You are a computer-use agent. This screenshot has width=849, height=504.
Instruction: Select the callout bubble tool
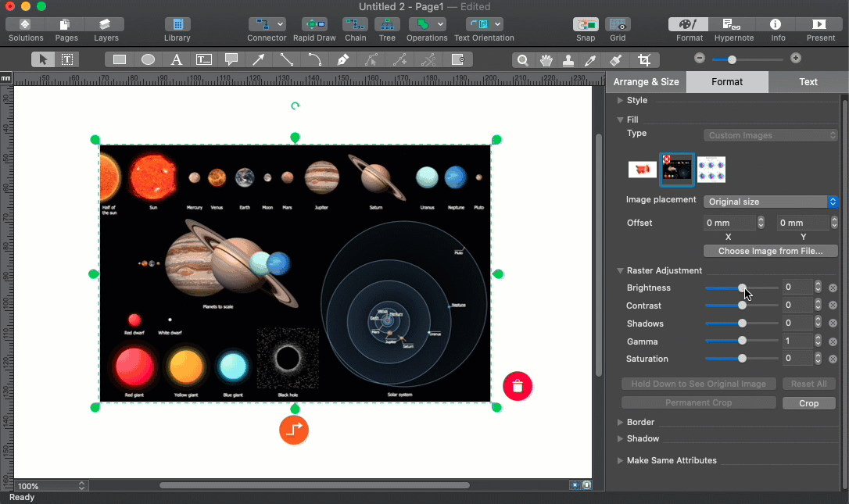click(231, 59)
